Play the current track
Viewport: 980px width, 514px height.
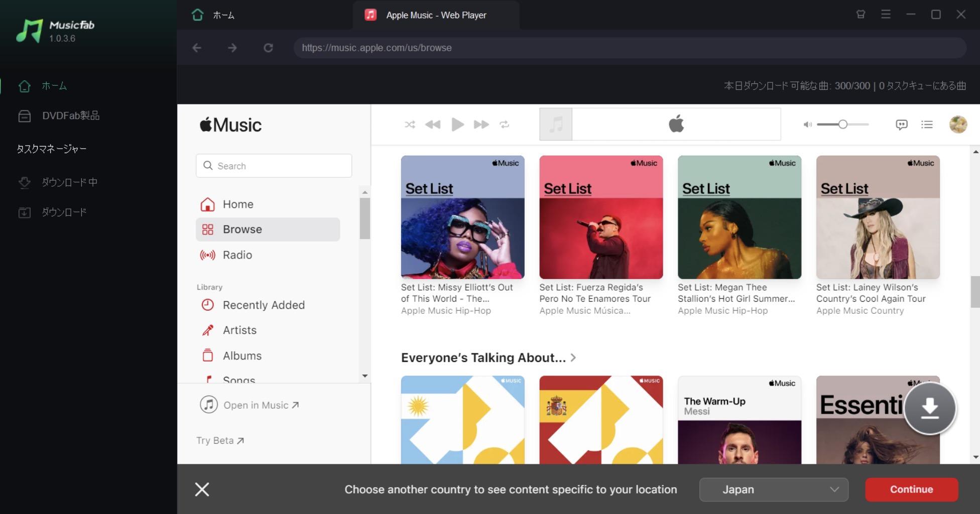pyautogui.click(x=457, y=124)
